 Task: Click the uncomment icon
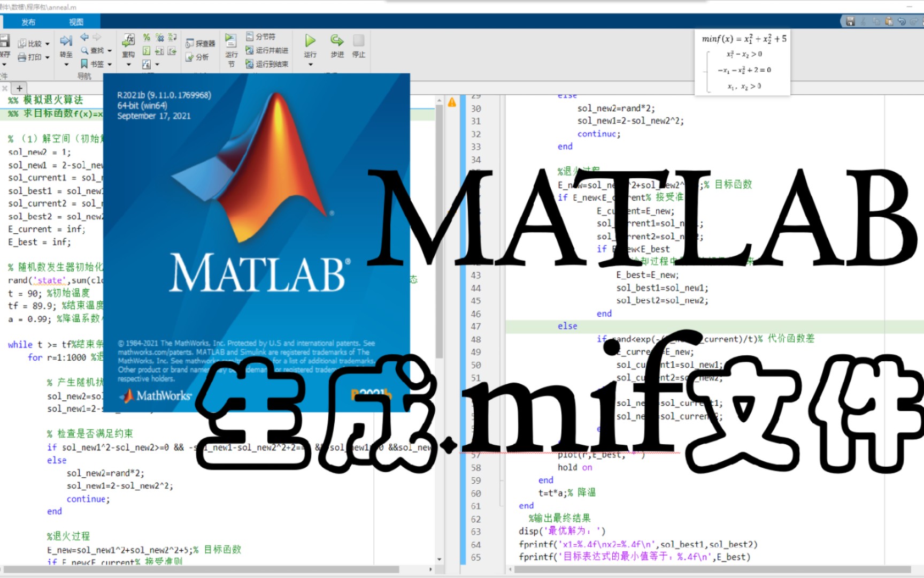(x=159, y=37)
